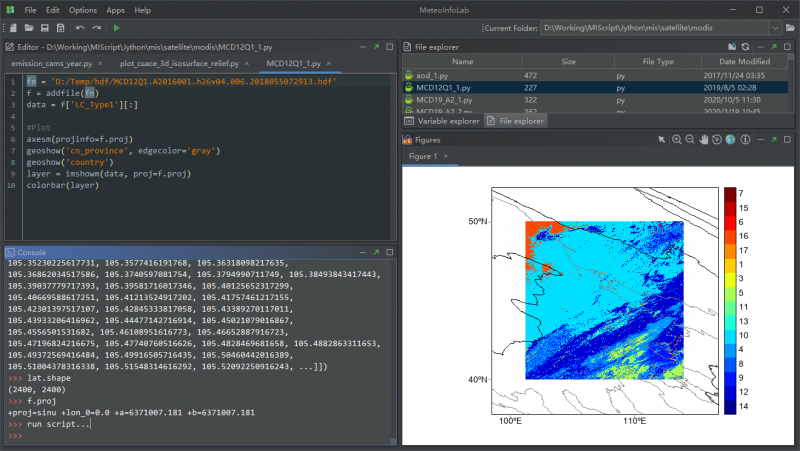Click the Full Extent globe icon in Figures

(730, 140)
